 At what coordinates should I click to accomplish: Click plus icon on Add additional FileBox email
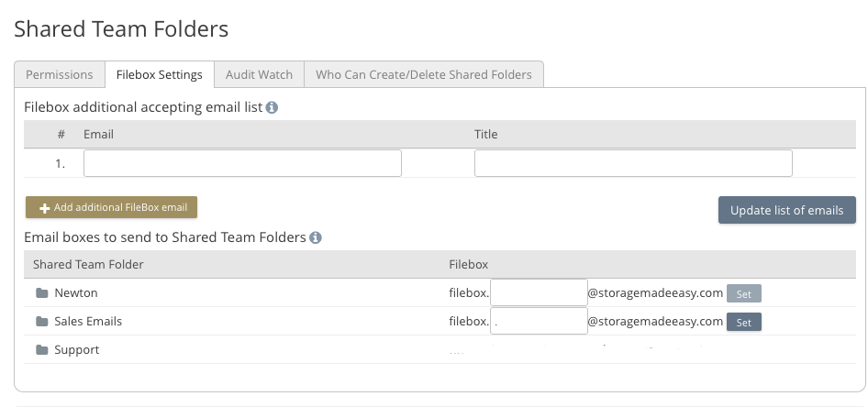[x=44, y=208]
